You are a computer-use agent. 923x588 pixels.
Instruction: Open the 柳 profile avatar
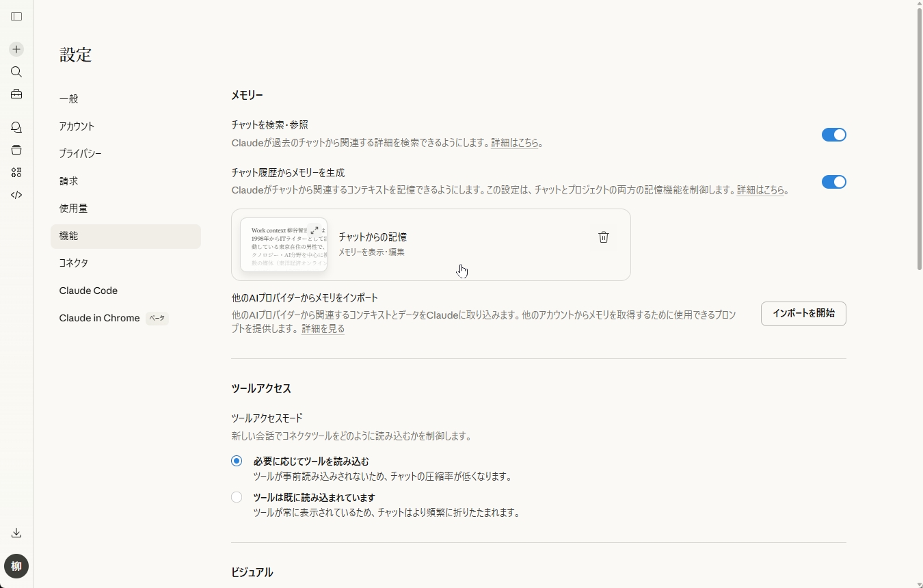pyautogui.click(x=16, y=566)
